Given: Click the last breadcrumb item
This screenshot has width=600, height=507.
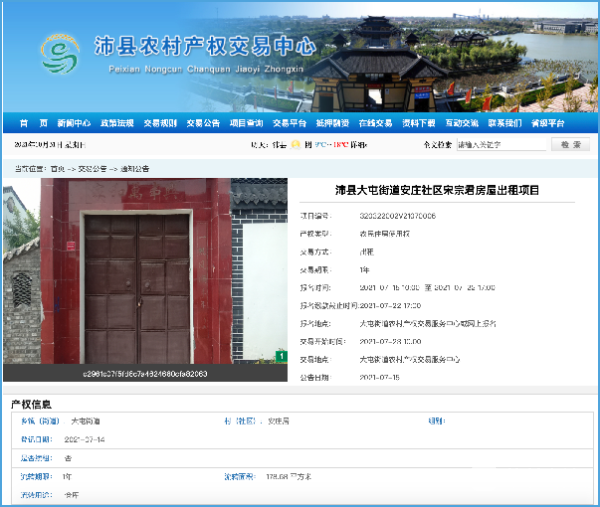Looking at the screenshot, I should (135, 169).
